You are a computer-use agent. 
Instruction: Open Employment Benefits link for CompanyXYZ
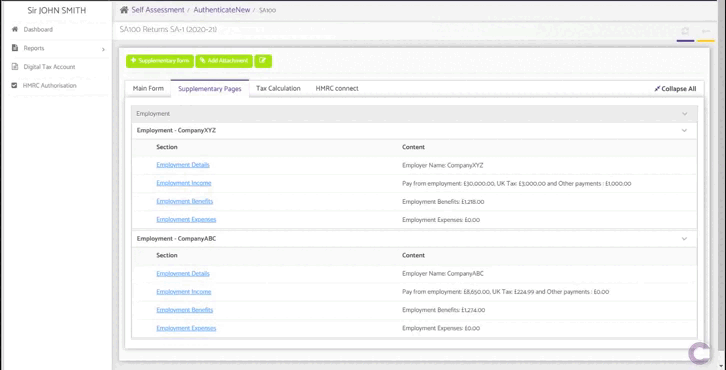pyautogui.click(x=185, y=201)
